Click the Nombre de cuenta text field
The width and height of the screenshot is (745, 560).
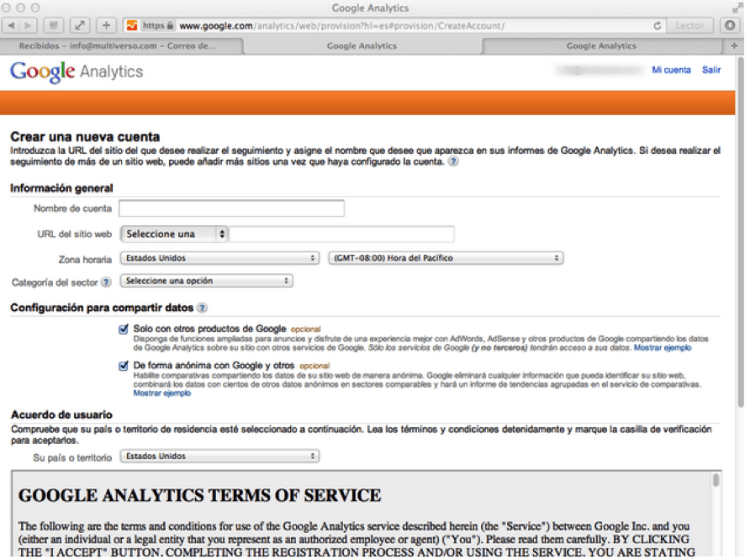(232, 209)
